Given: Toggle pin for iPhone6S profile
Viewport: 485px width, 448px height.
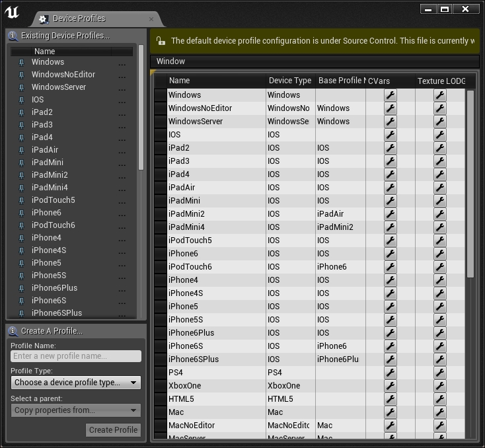Looking at the screenshot, I should coord(21,301).
